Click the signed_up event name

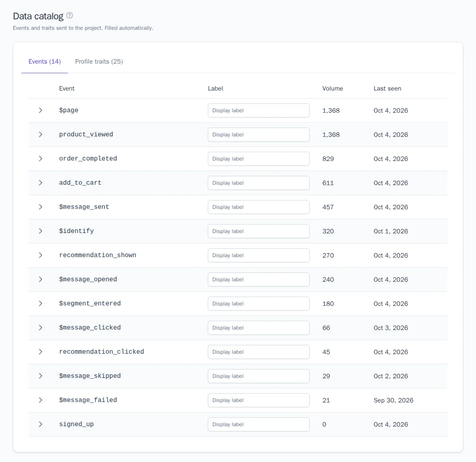pos(76,424)
